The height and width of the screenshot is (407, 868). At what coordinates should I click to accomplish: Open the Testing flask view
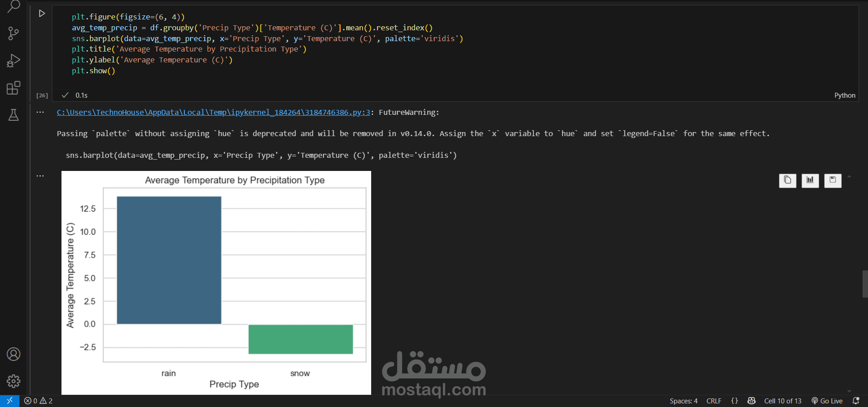[x=14, y=115]
